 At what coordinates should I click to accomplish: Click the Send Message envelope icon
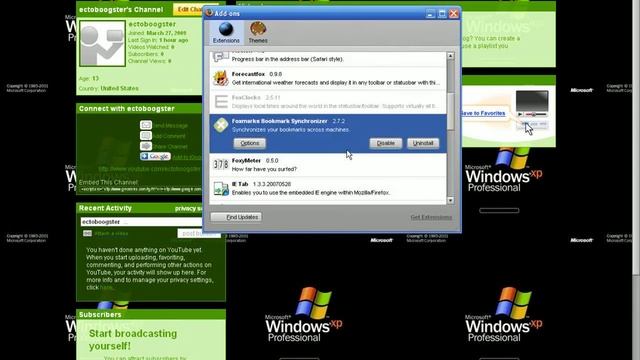coord(146,125)
